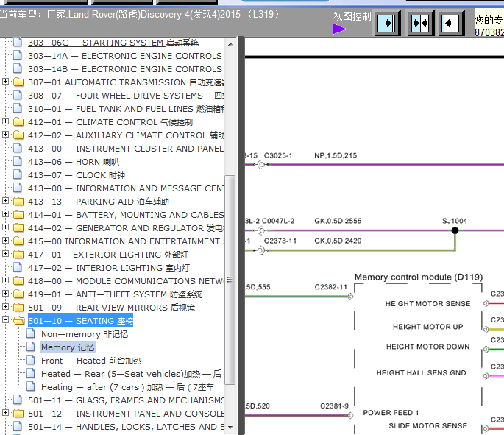Click the third view control button with left-pointing arrow
The image size is (504, 435).
pos(451,23)
